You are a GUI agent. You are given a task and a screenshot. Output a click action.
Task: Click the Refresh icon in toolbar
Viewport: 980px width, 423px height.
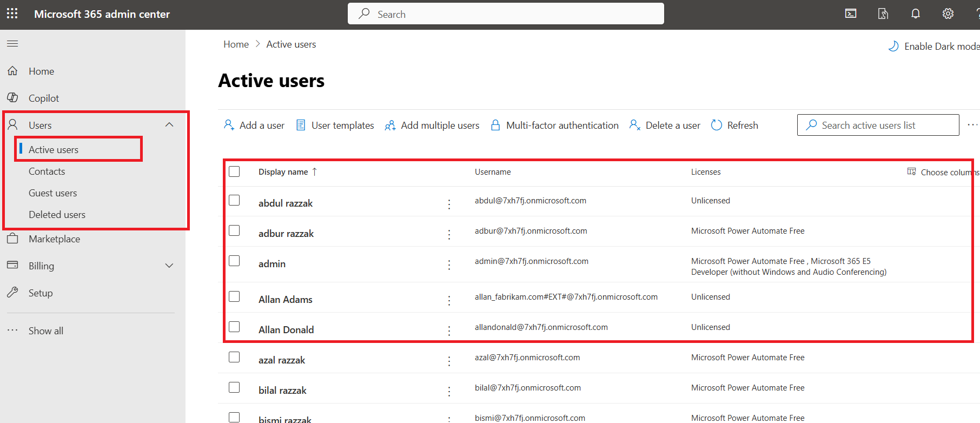[717, 125]
